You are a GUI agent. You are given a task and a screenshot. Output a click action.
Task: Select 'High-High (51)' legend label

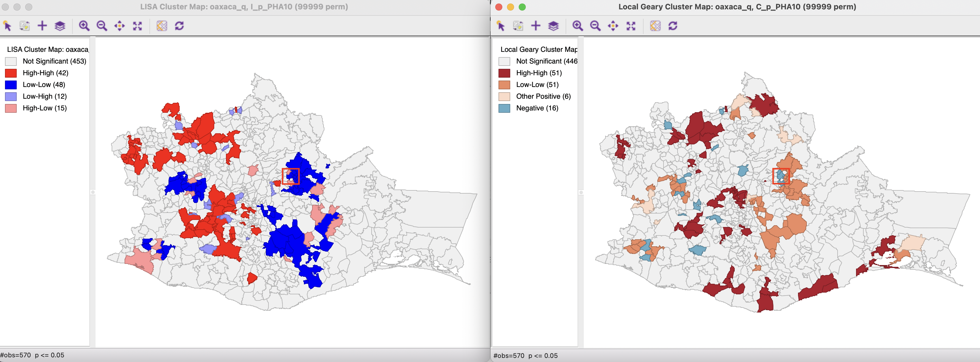pos(539,73)
